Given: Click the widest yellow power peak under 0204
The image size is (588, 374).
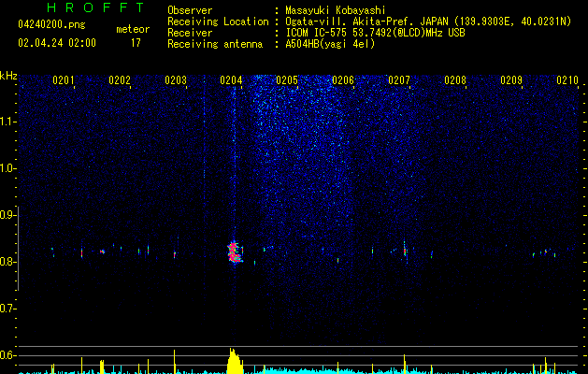Looking at the screenshot, I should tap(235, 361).
